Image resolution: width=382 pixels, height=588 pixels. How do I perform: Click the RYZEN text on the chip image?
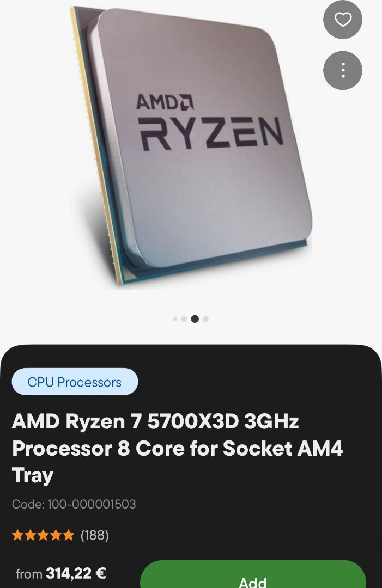[x=211, y=133]
